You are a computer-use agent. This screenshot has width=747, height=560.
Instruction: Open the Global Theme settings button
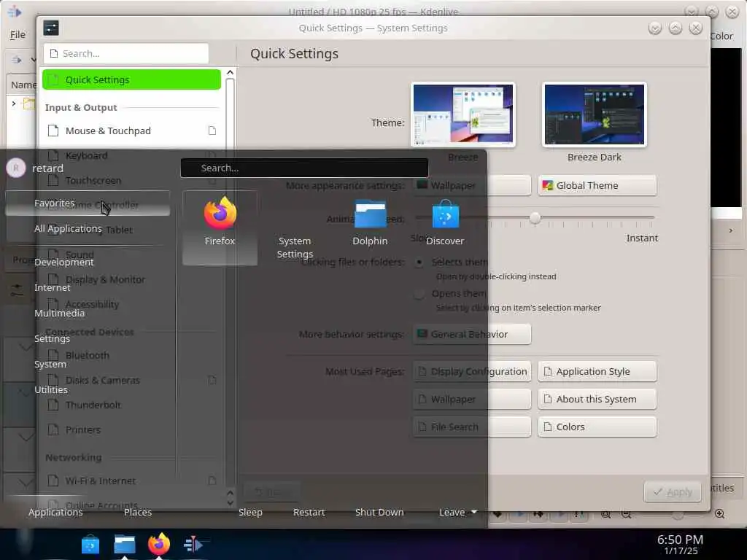click(597, 185)
